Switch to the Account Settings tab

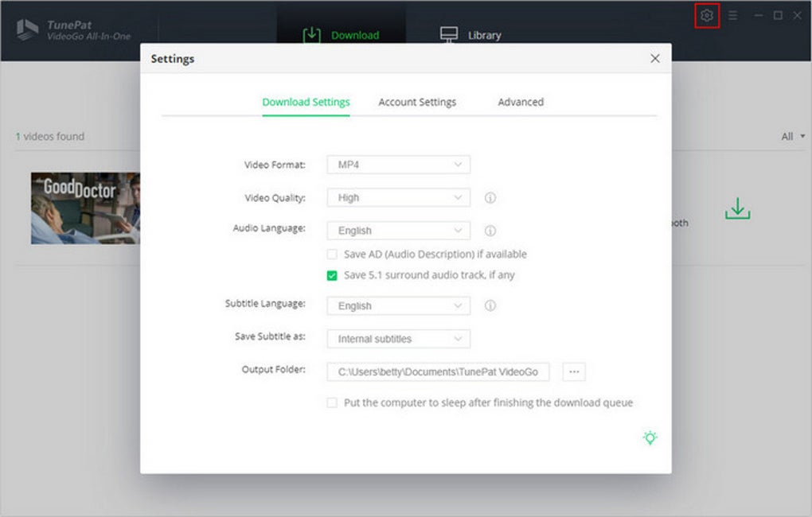tap(417, 102)
